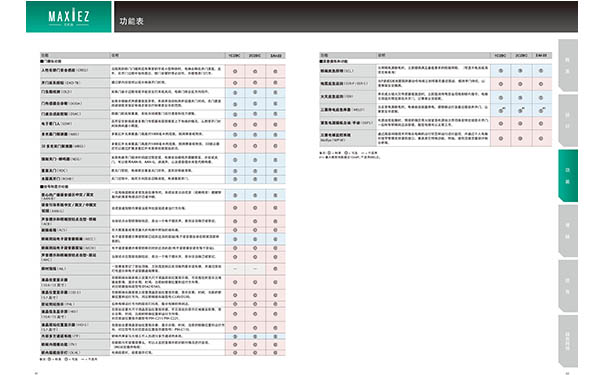Click the circle mark in the left table's first row, first model column
The image size is (605, 375).
(235, 71)
